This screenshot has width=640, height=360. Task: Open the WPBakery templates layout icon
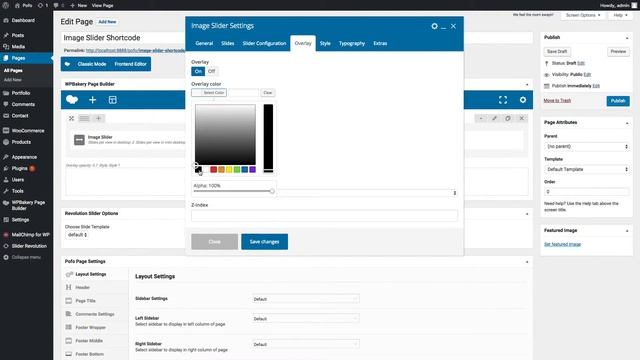tap(113, 100)
